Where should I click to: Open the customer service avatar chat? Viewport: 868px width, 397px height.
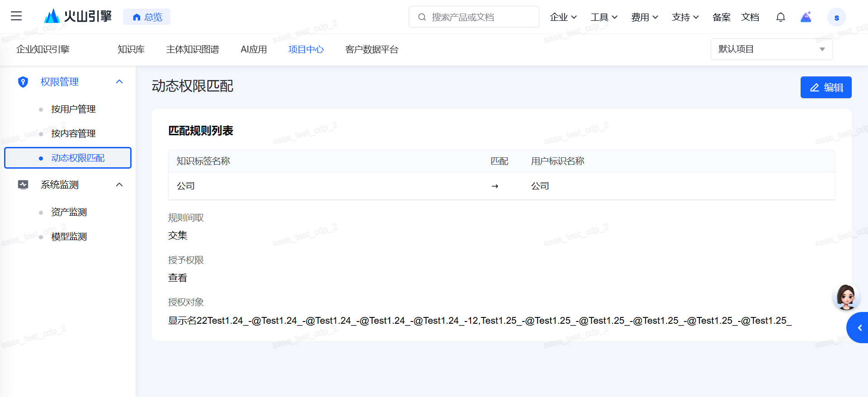point(845,297)
